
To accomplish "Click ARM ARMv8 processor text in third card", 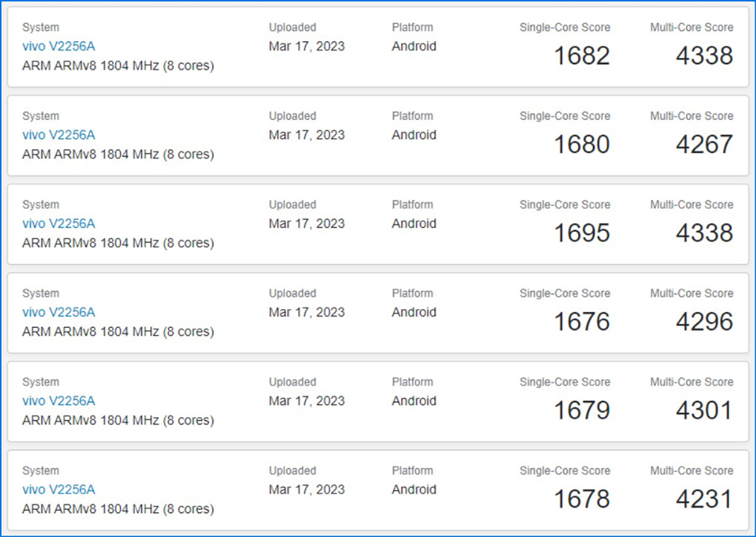I will (118, 243).
